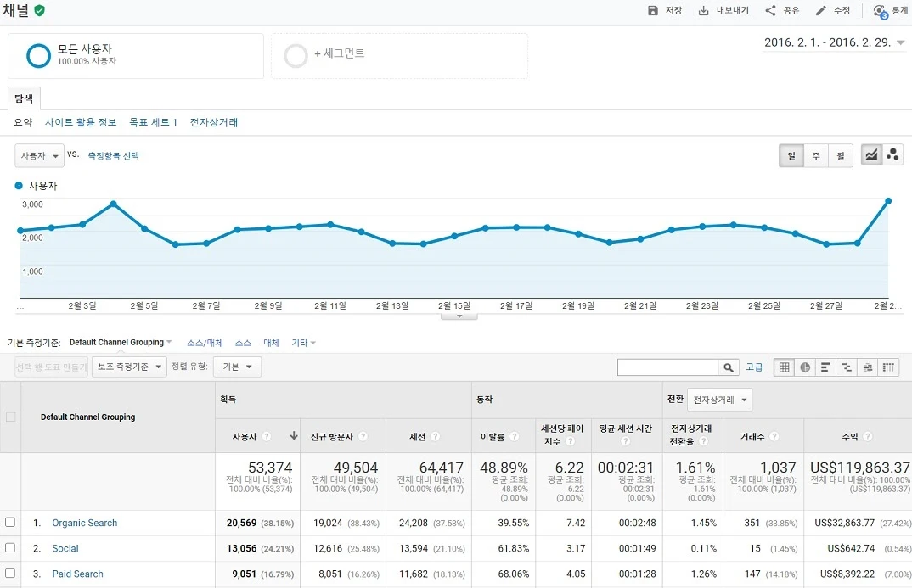The height and width of the screenshot is (588, 912).
Task: Click help icon beside 거래수 column
Action: click(x=774, y=436)
